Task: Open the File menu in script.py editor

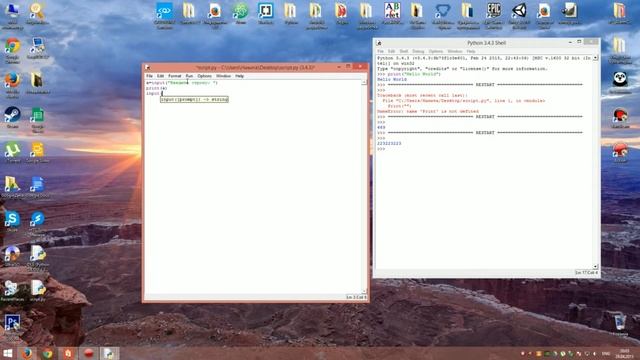Action: tap(149, 76)
